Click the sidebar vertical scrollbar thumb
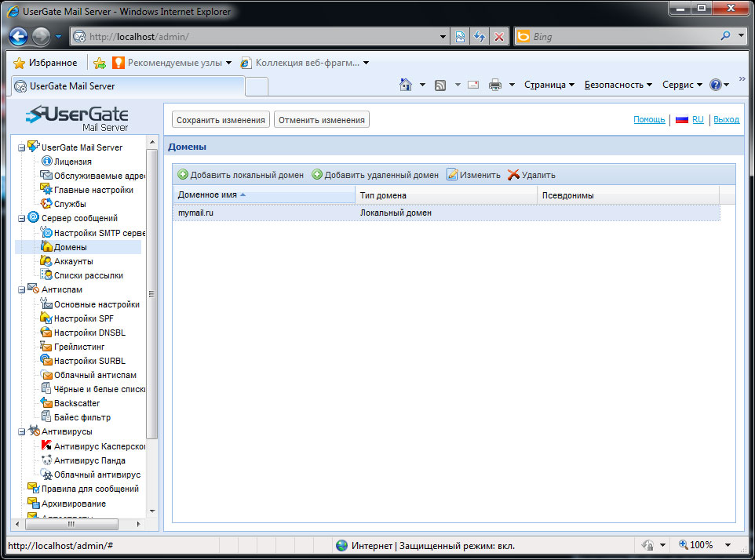755x560 pixels. (151, 294)
